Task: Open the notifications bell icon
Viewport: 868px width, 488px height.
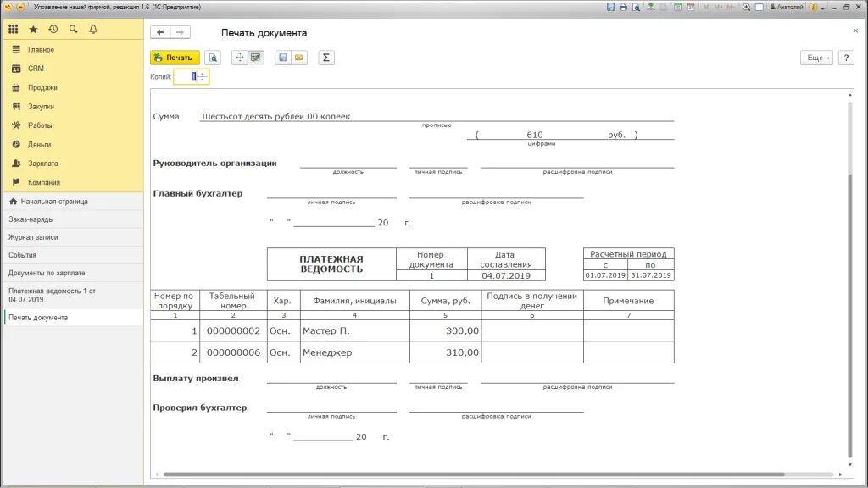Action: click(93, 29)
